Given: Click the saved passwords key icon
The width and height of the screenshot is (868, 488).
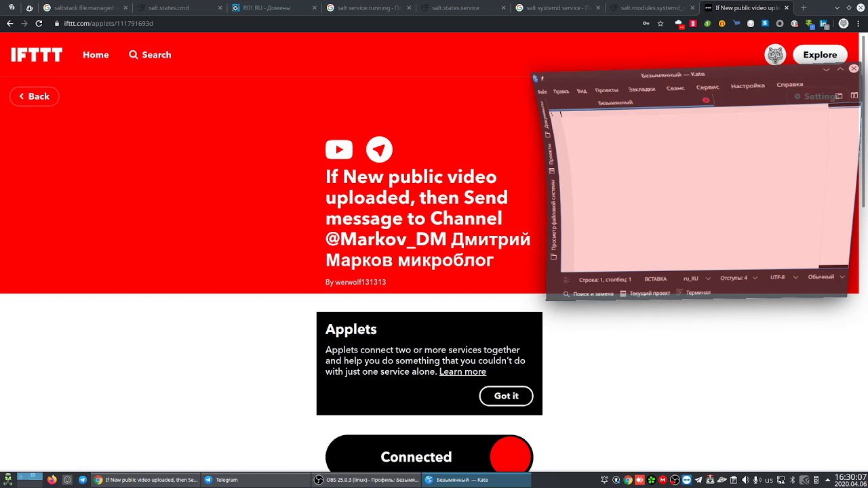Looking at the screenshot, I should point(646,23).
